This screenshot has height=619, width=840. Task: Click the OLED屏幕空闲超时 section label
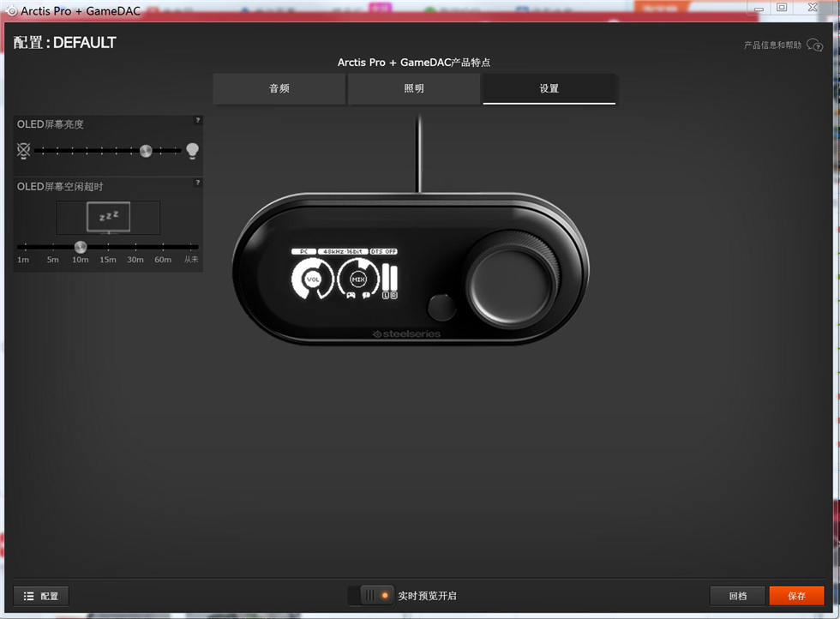(60, 187)
